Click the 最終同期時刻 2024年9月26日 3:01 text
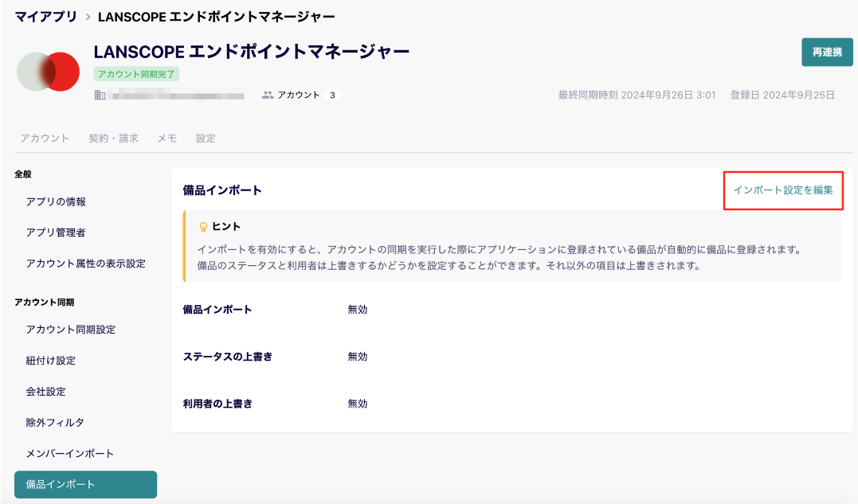 click(x=637, y=95)
